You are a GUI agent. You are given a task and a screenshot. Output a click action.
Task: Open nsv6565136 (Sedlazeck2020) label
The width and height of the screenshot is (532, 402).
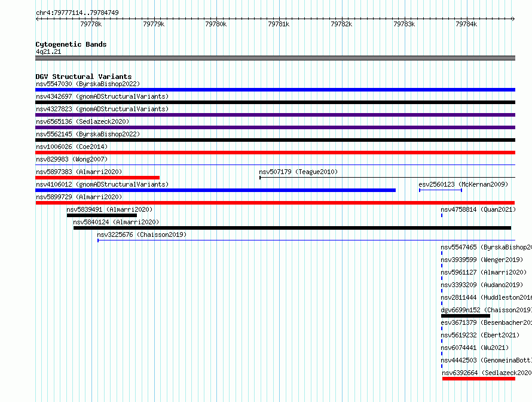(x=82, y=121)
